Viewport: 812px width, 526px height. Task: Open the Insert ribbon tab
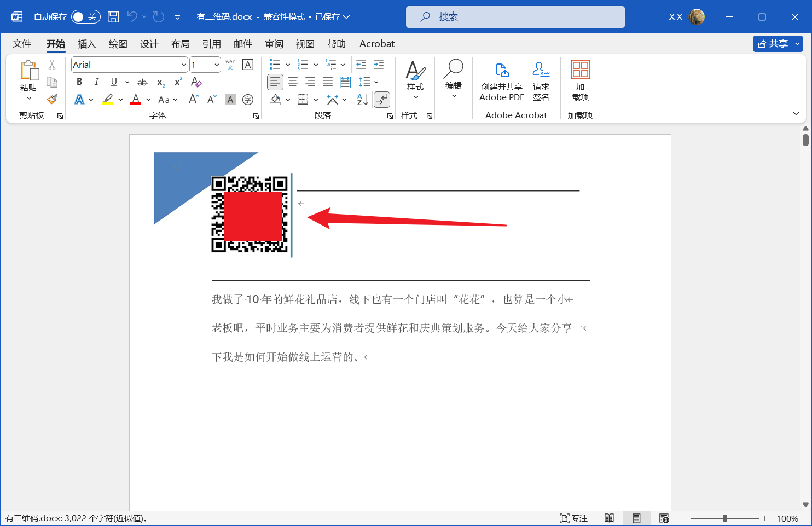(x=86, y=44)
